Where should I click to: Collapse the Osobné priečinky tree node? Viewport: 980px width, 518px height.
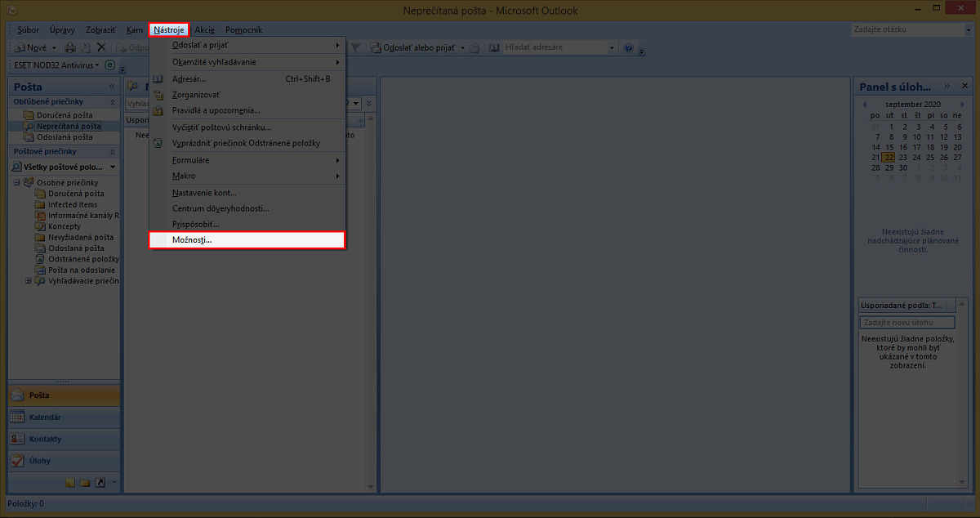(17, 182)
